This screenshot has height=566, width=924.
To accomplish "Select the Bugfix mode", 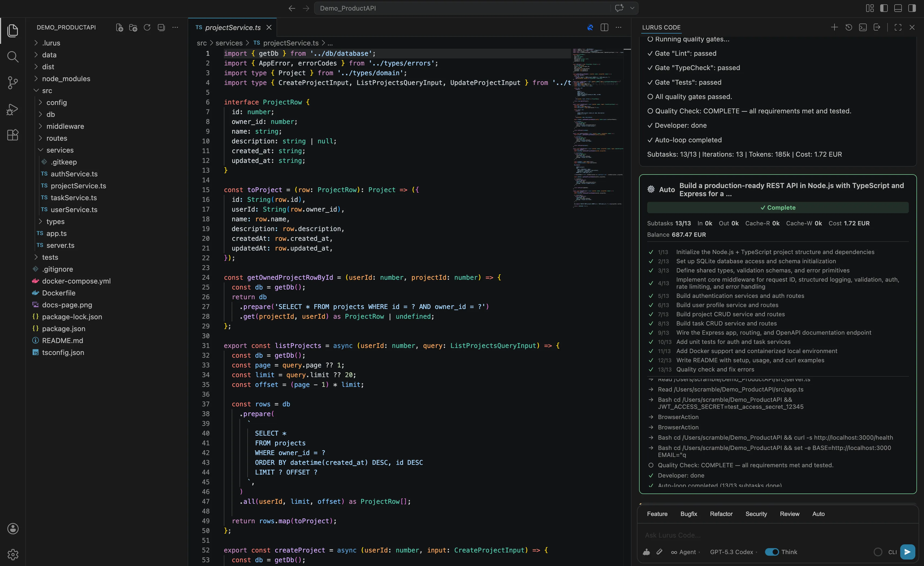I will click(689, 514).
